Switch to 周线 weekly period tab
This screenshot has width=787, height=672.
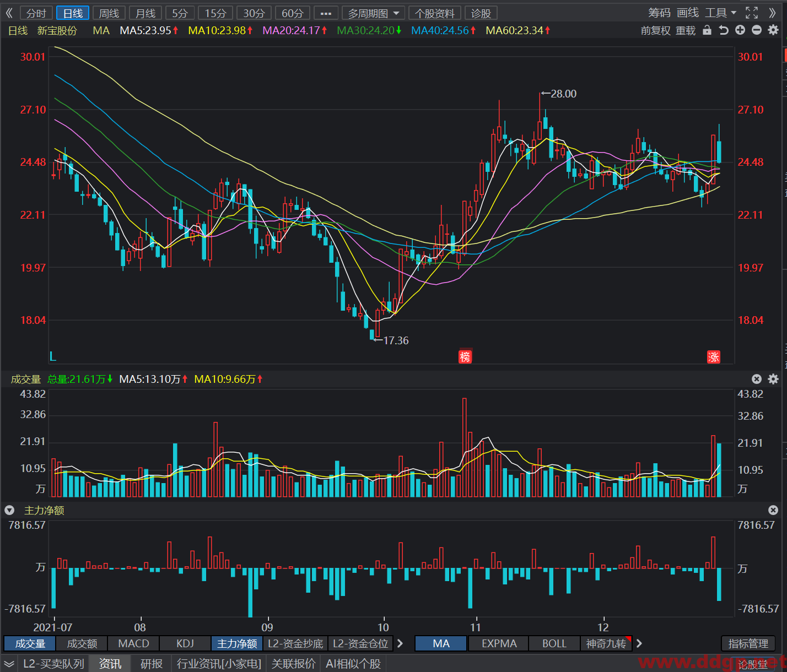(109, 13)
